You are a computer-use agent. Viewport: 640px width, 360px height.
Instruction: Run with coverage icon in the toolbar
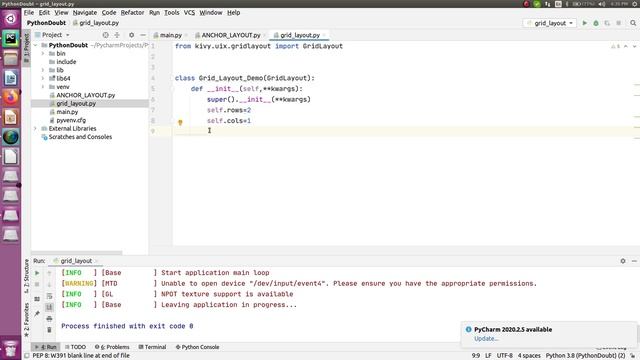(607, 23)
